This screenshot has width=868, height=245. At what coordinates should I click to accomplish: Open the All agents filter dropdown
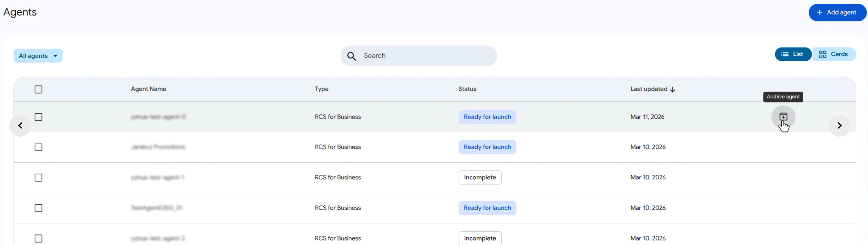pyautogui.click(x=38, y=56)
